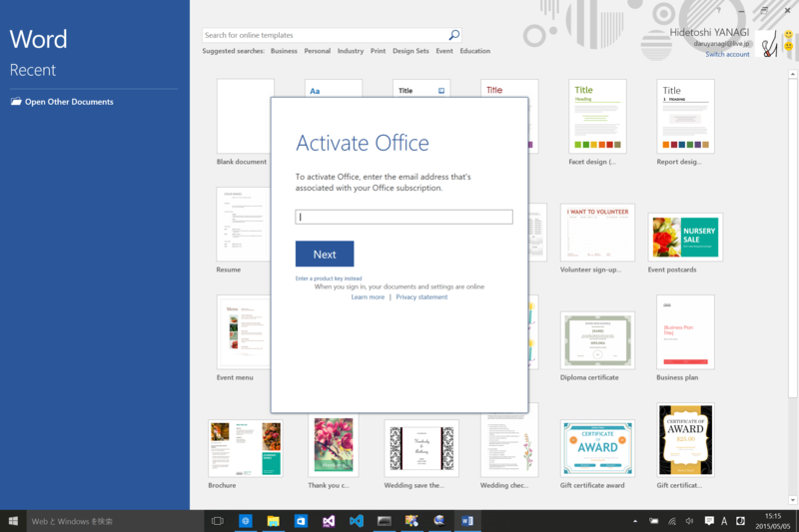Image resolution: width=799 pixels, height=532 pixels.
Task: Click Switch account link
Action: 727,54
